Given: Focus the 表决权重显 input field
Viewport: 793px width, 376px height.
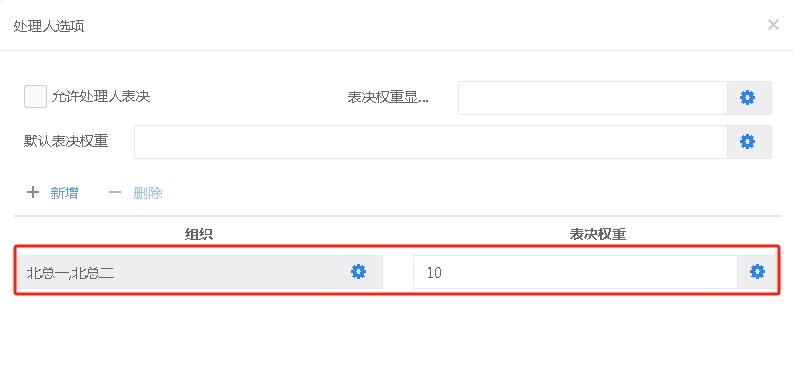Looking at the screenshot, I should tap(593, 98).
